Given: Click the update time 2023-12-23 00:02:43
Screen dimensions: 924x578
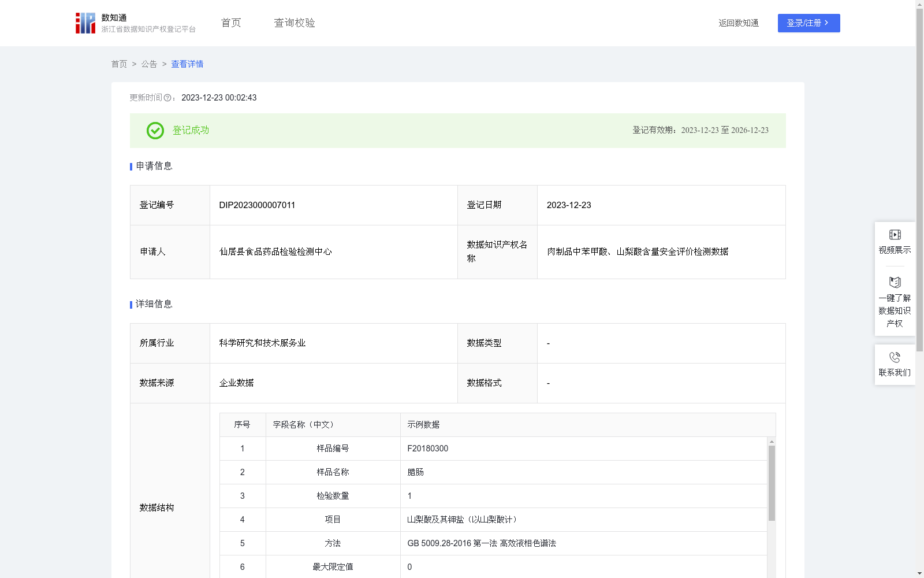Looking at the screenshot, I should tap(219, 98).
